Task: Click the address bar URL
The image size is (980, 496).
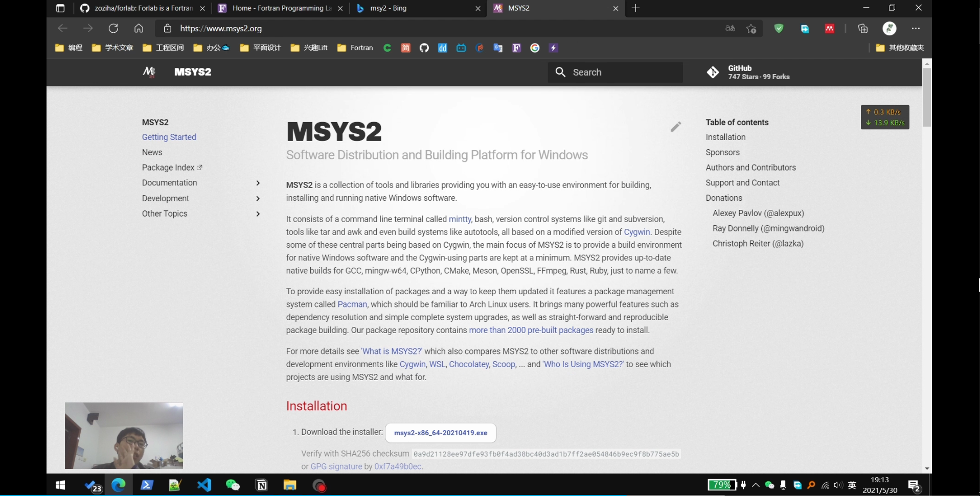Action: [x=221, y=29]
